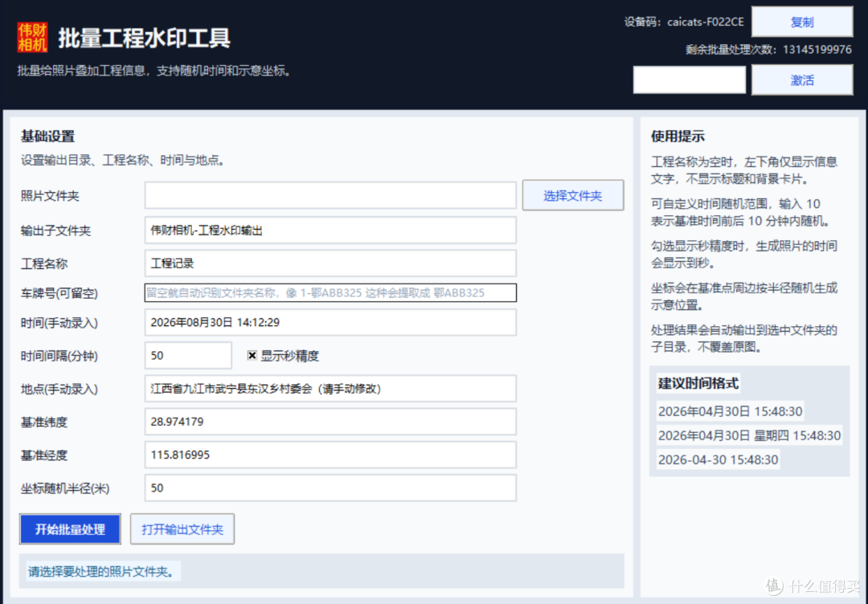Viewport: 868px width, 604px height.
Task: Click the 激活 activation button
Action: coord(801,80)
